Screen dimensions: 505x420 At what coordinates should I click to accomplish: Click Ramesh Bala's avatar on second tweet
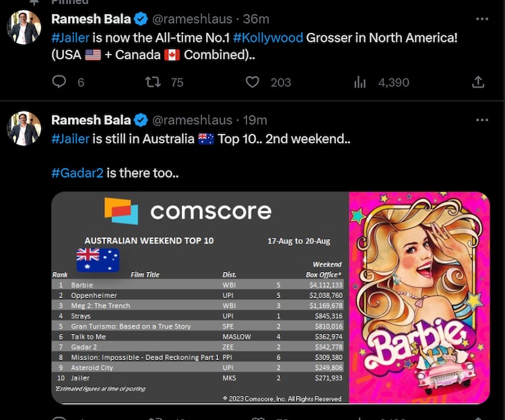click(x=24, y=129)
